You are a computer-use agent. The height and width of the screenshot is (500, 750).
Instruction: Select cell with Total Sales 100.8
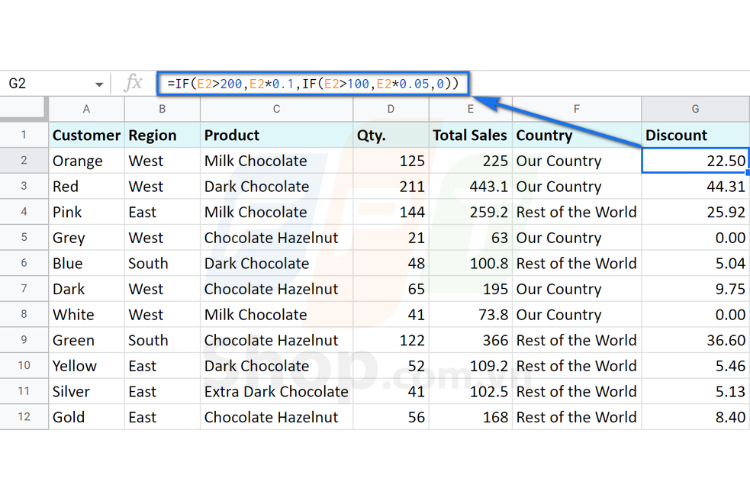click(471, 263)
